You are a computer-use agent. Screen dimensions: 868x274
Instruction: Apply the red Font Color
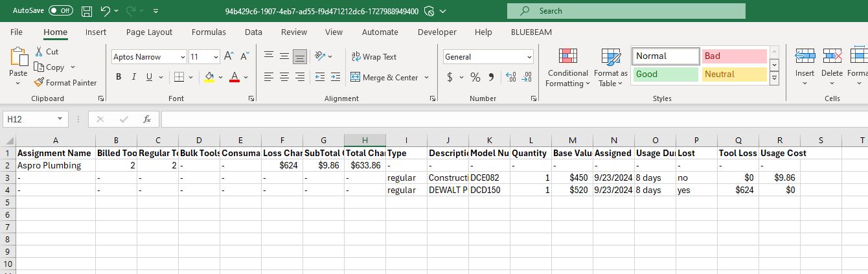[x=234, y=77]
